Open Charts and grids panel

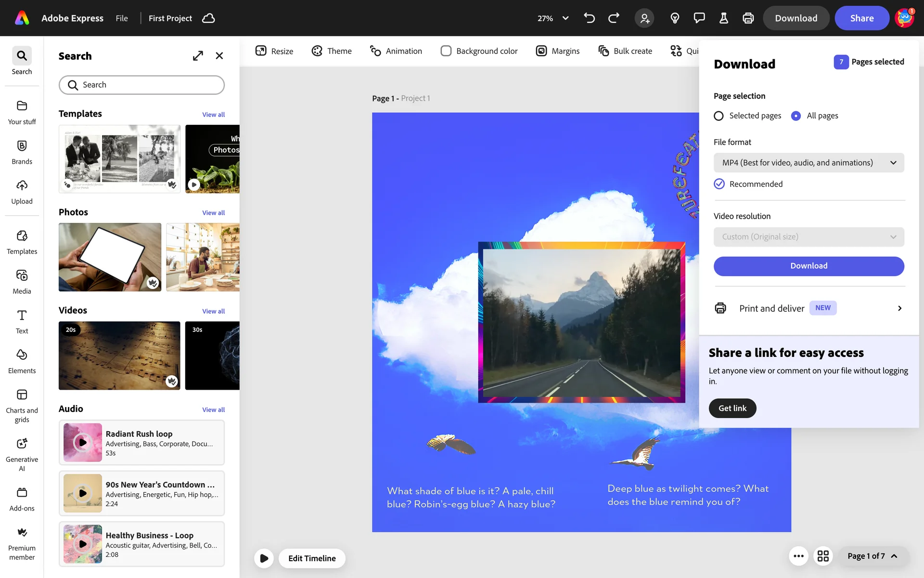coord(22,406)
